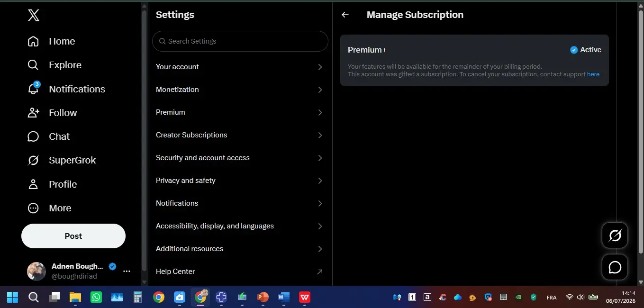
Task: Click the volume speaker tray icon
Action: (581, 297)
